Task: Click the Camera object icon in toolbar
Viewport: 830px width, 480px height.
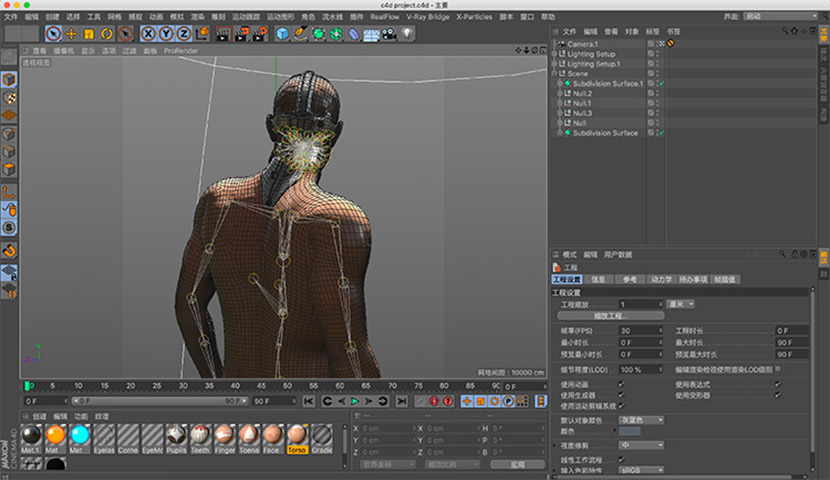Action: click(389, 34)
